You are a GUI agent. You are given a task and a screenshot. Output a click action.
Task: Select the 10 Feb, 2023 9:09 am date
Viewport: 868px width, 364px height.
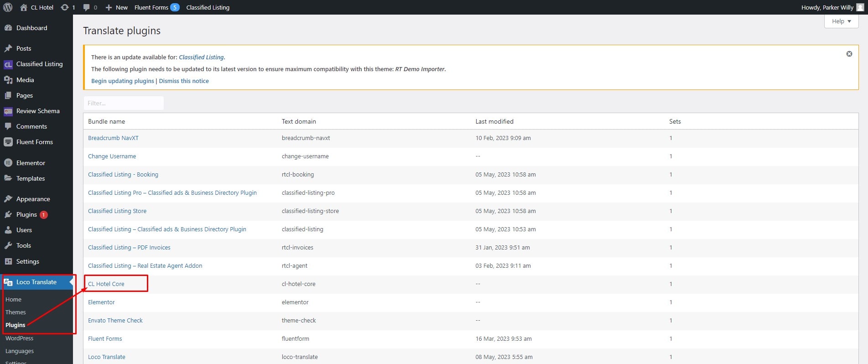tap(503, 138)
